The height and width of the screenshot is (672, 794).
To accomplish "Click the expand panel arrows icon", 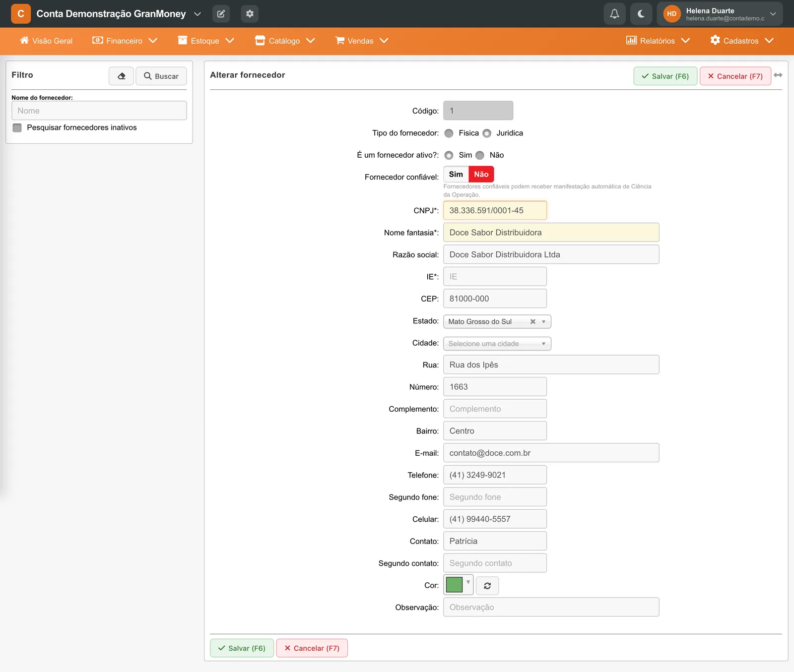I will point(778,75).
